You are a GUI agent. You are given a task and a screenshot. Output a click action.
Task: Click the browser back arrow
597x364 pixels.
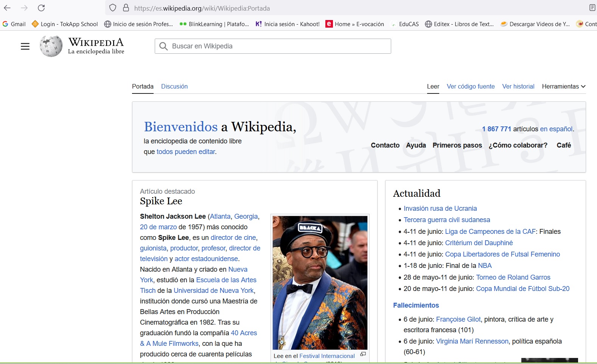pos(7,8)
